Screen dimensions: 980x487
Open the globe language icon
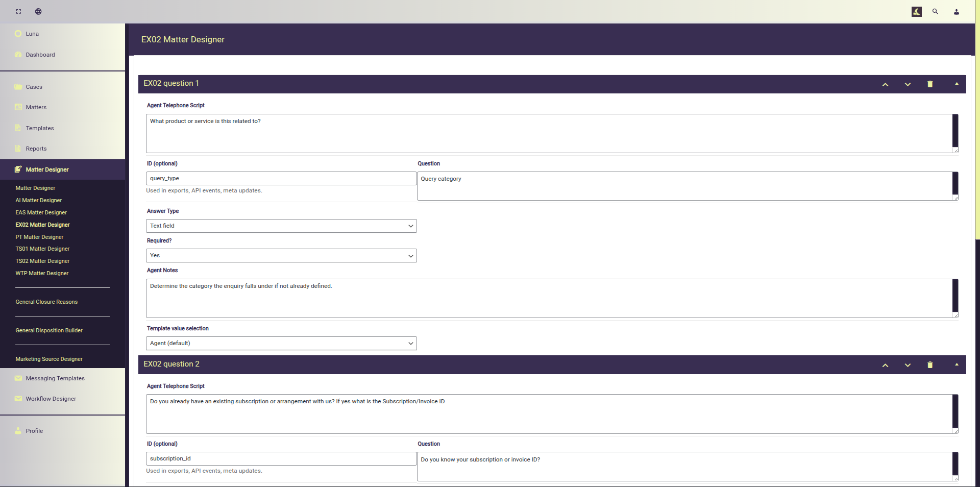38,11
